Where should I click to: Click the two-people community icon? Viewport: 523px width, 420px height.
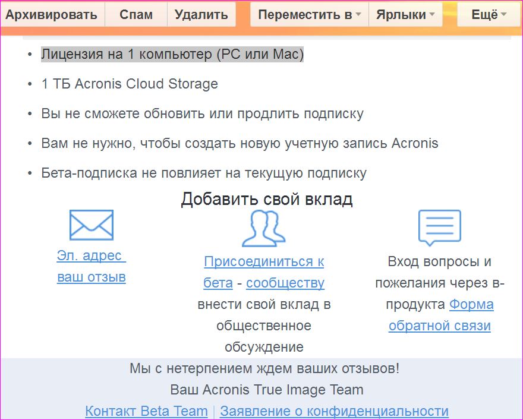263,228
